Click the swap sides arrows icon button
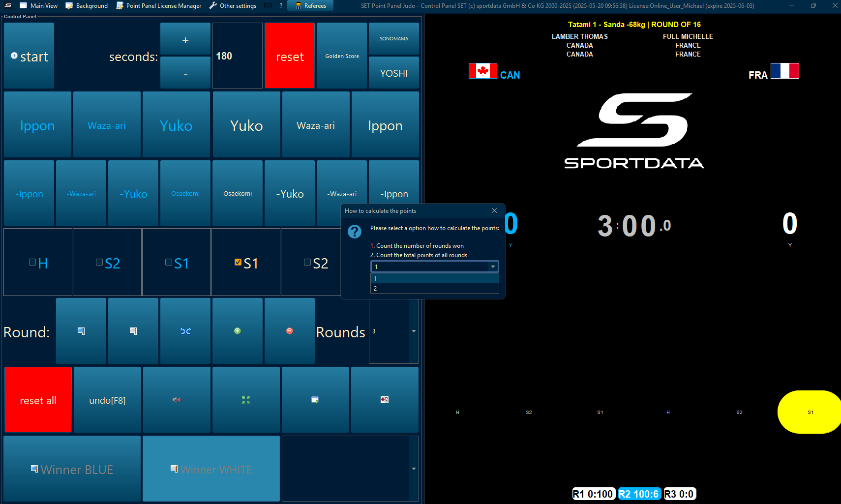The height and width of the screenshot is (504, 841). (185, 331)
